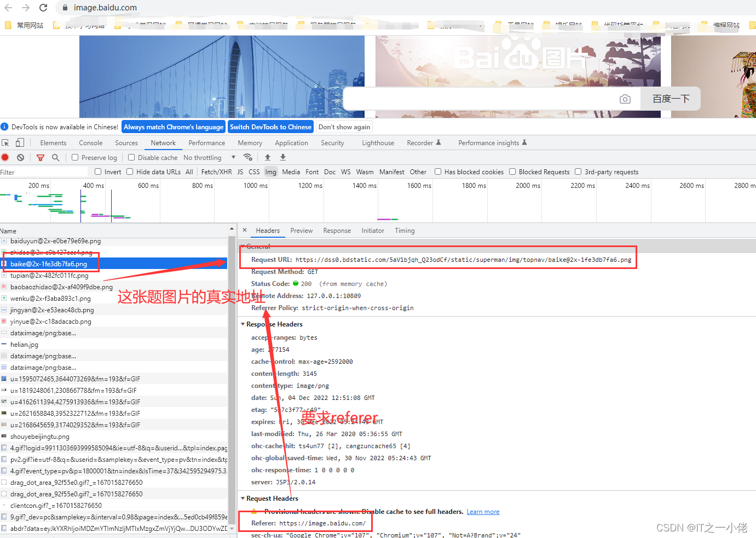This screenshot has width=756, height=538.
Task: Open the Response tab of the request
Action: pyautogui.click(x=337, y=231)
